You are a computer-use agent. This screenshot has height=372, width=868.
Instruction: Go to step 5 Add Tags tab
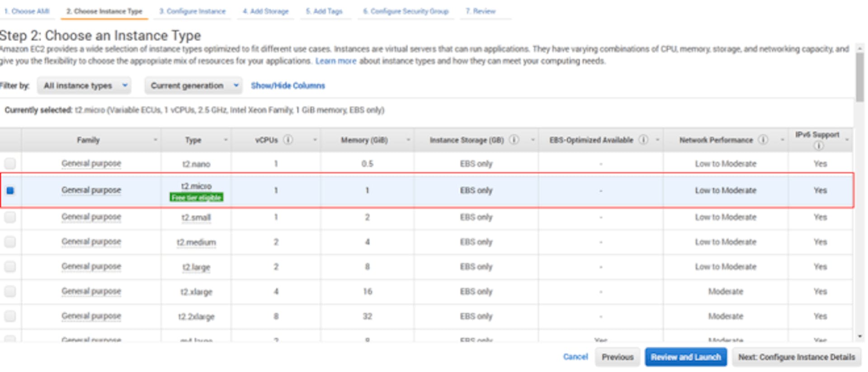[324, 11]
